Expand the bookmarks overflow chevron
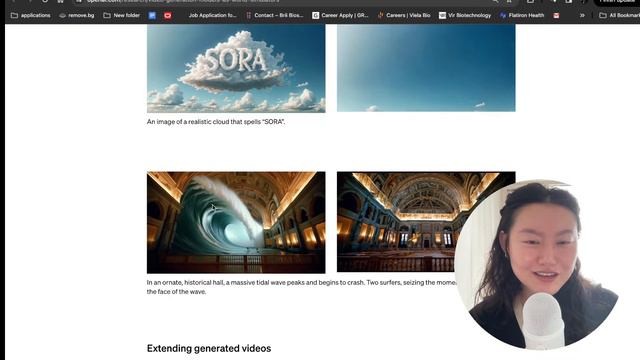Screen dimensions: 640x360 click(582, 16)
